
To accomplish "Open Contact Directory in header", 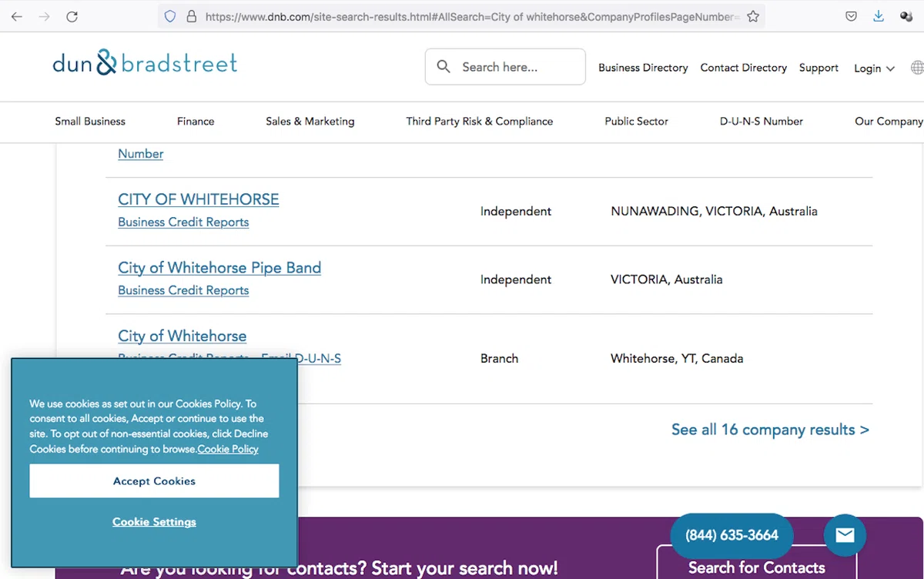I will coord(743,68).
